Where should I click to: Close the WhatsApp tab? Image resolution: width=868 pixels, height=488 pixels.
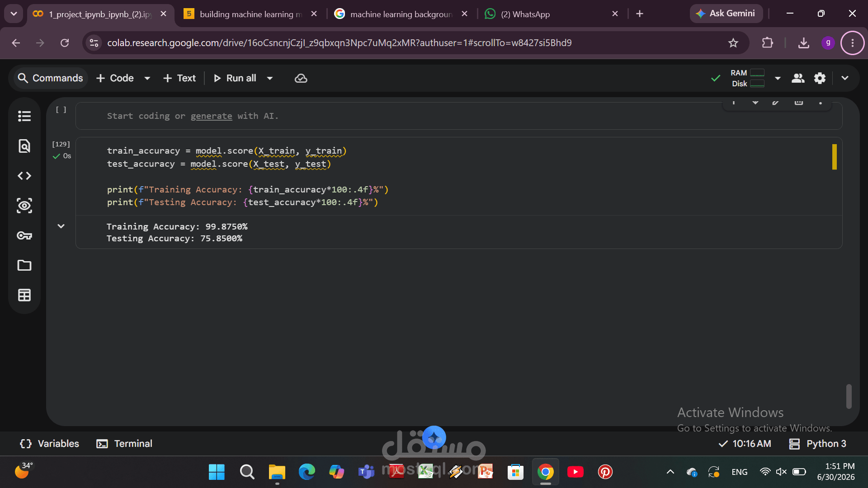click(x=615, y=14)
